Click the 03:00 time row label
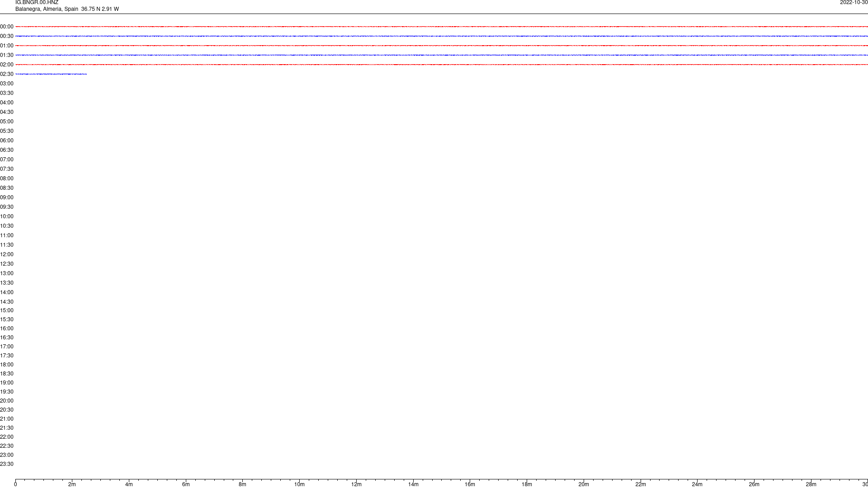Image resolution: width=868 pixels, height=488 pixels. pos(7,84)
